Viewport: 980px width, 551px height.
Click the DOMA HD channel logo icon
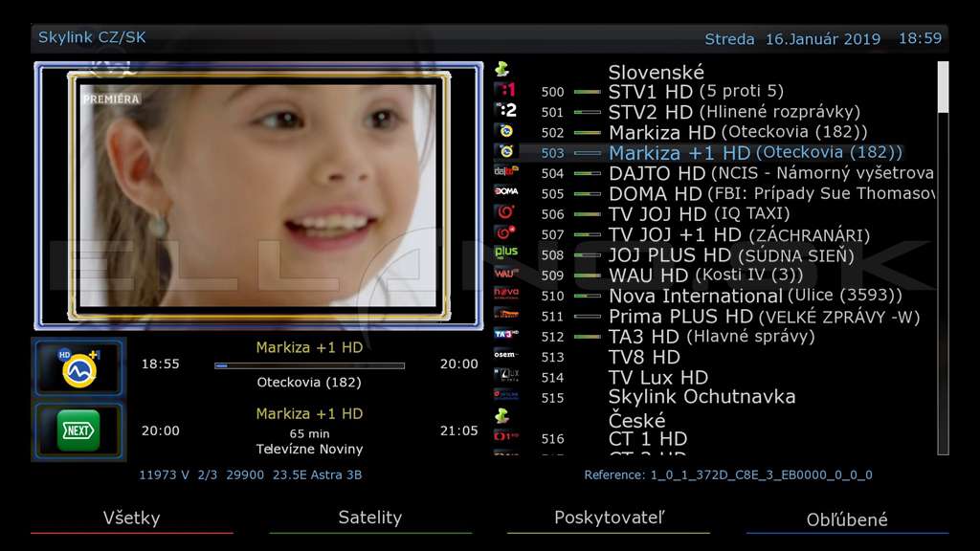click(x=505, y=191)
